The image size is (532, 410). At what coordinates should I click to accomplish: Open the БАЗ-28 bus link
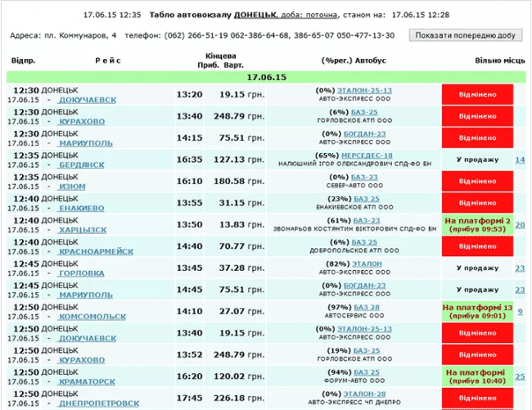tap(366, 307)
